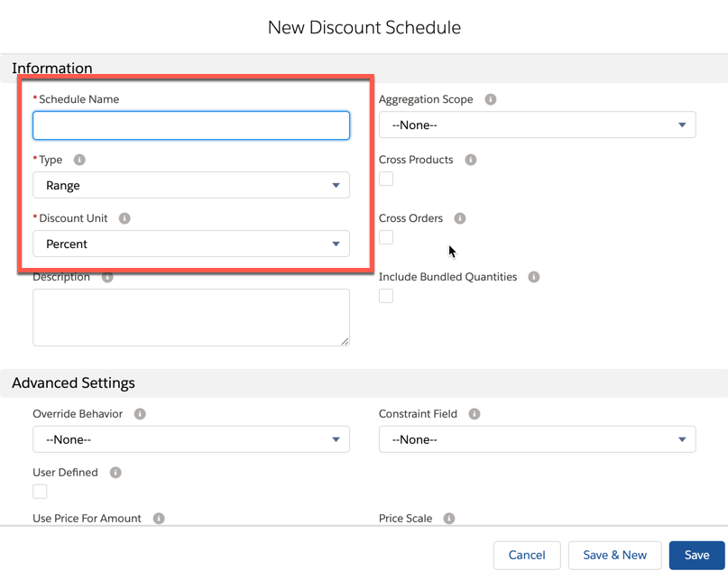Image resolution: width=728 pixels, height=580 pixels.
Task: Click Cancel to dismiss the form
Action: (527, 555)
